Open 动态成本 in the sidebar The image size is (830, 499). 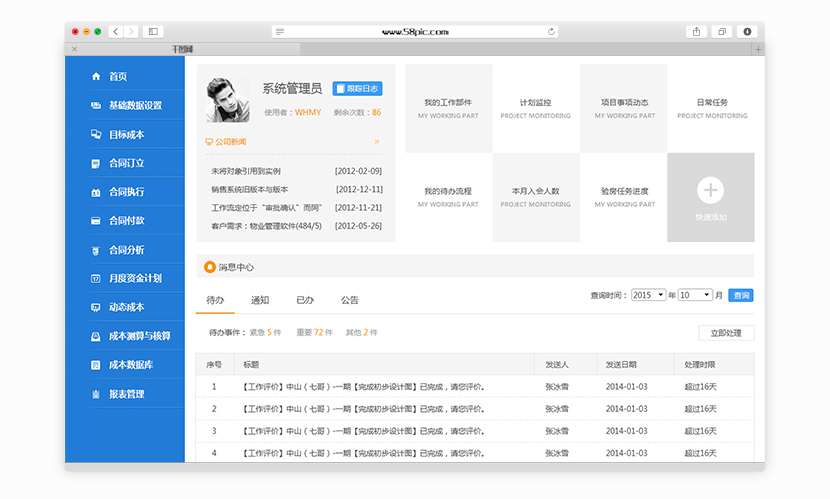[126, 307]
